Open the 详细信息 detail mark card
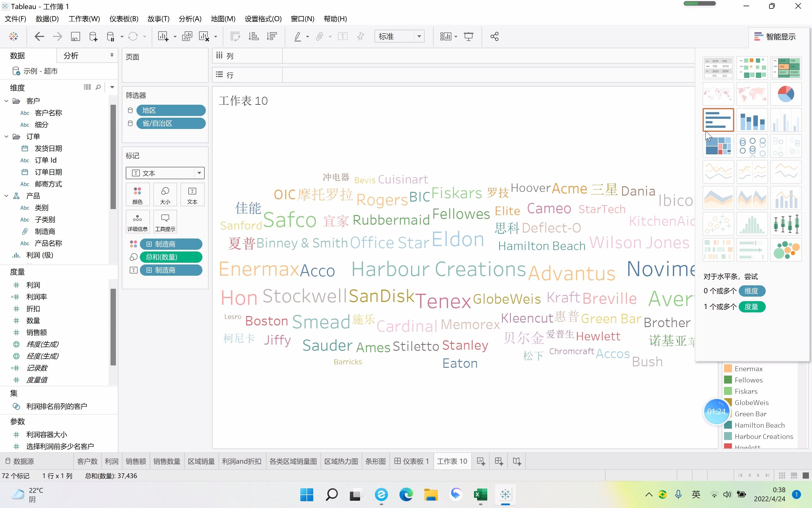The width and height of the screenshot is (812, 508). (137, 222)
